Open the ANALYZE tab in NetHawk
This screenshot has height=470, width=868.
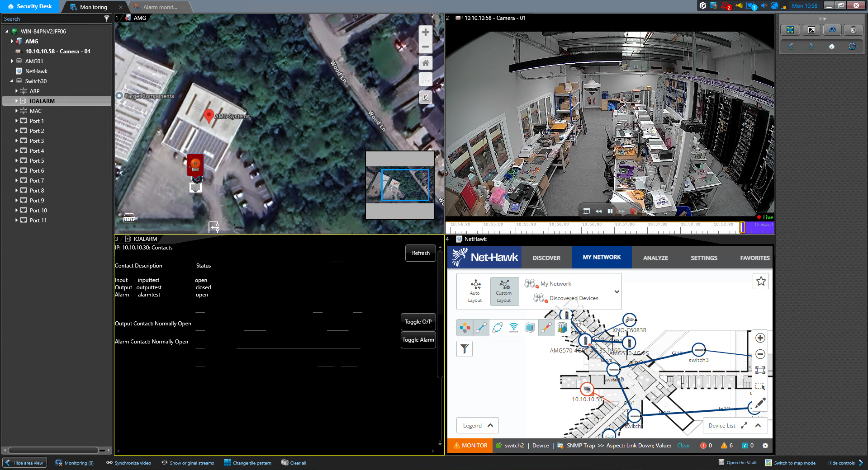[x=655, y=258]
